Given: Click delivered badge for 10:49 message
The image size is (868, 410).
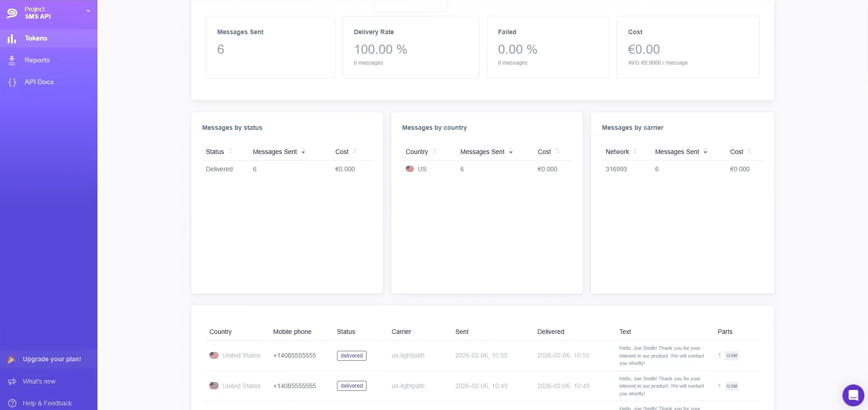Looking at the screenshot, I should (x=352, y=386).
